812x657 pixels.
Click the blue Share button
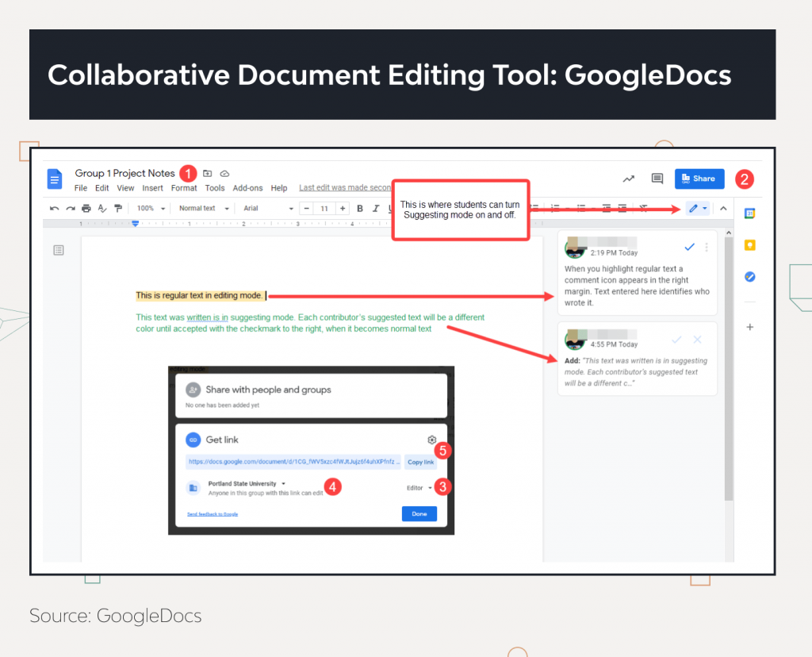699,179
